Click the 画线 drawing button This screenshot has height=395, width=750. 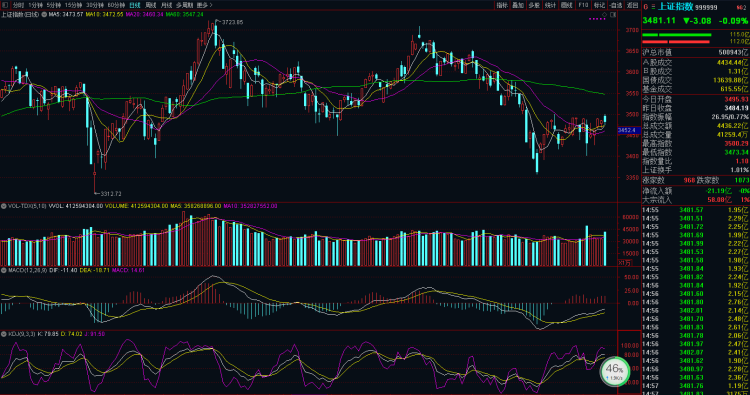click(567, 5)
